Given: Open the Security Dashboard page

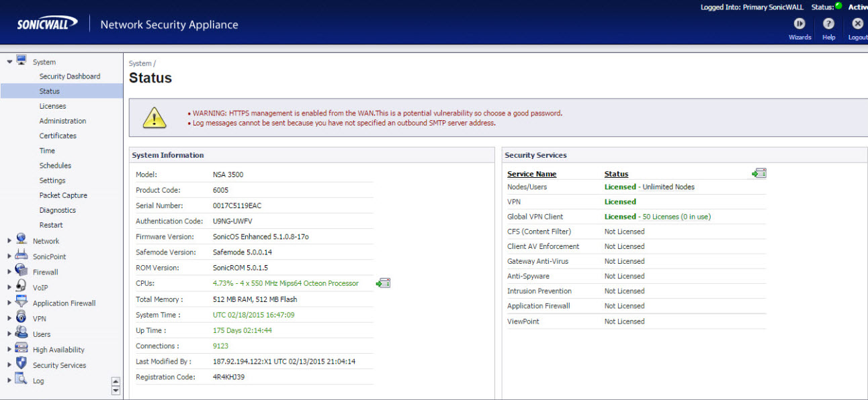Looking at the screenshot, I should click(x=69, y=77).
